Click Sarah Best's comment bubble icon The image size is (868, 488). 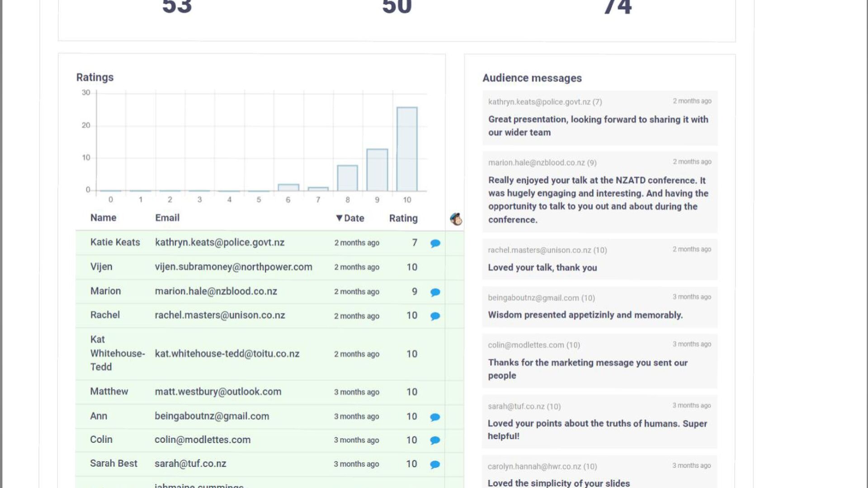tap(435, 465)
